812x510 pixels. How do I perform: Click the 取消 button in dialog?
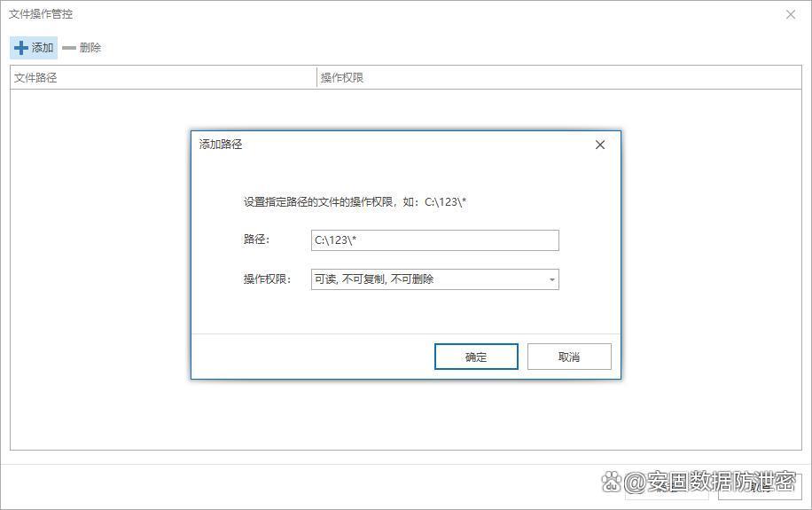coord(569,357)
